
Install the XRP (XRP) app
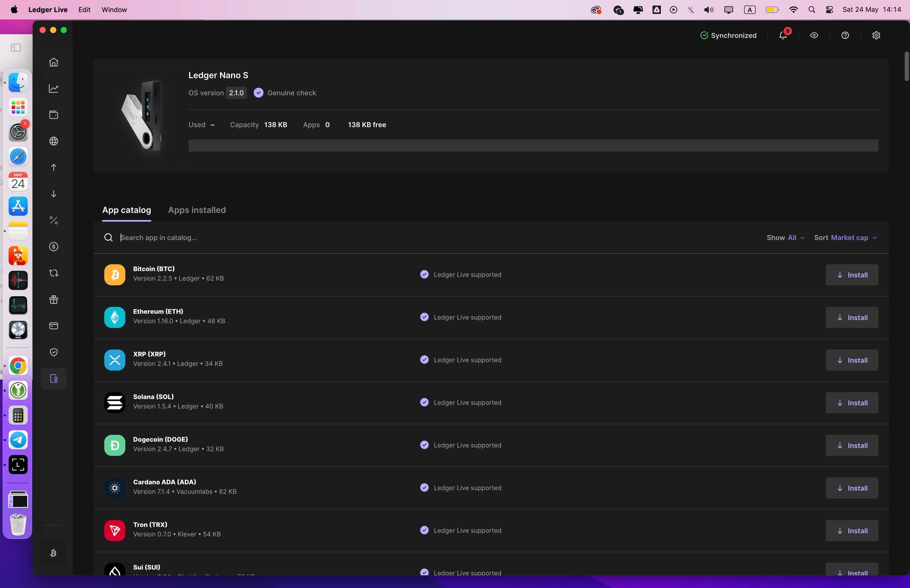tap(852, 360)
